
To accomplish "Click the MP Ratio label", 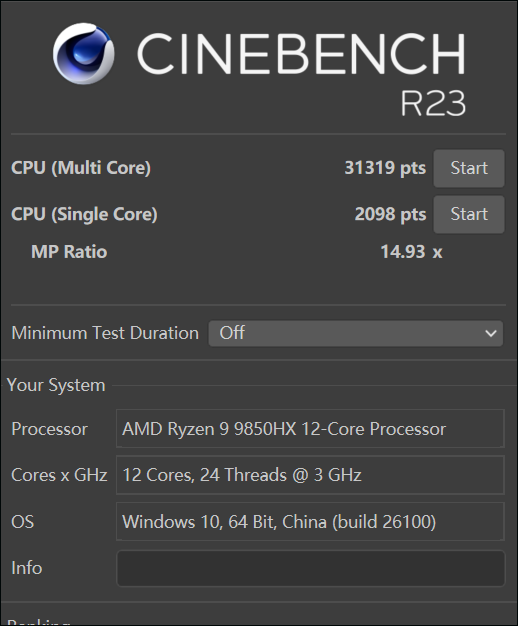I will (69, 252).
